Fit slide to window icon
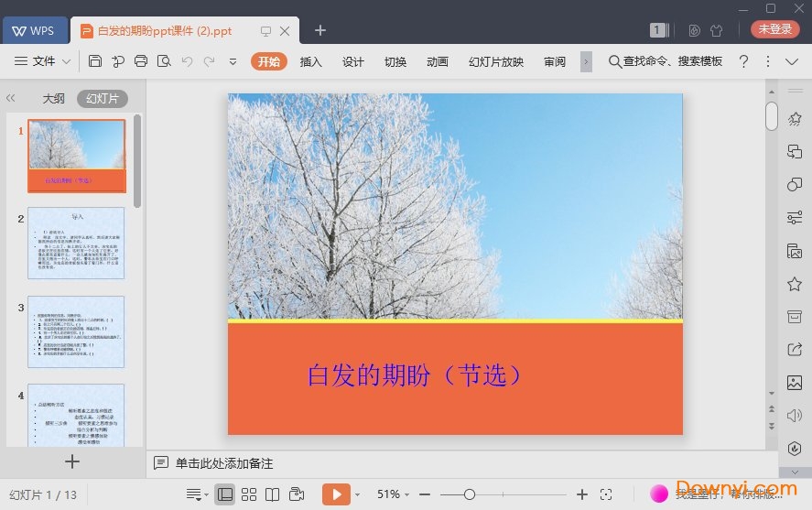 tap(606, 494)
